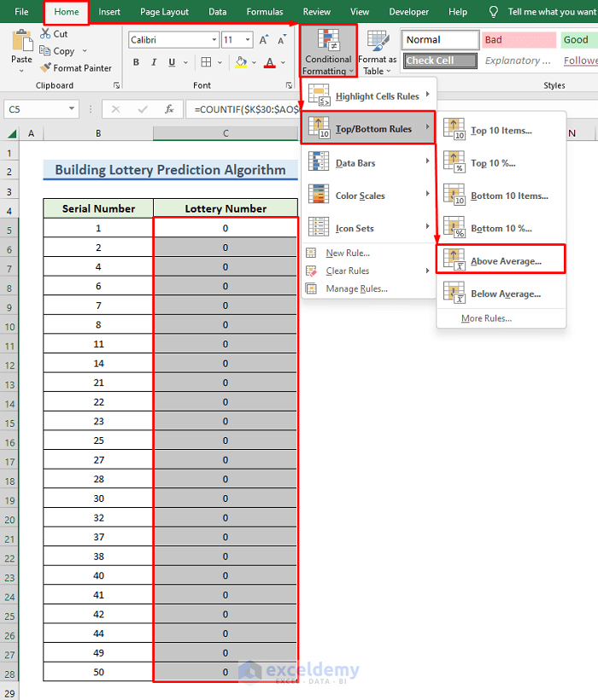
Task: Open the Name Box dropdown arrow
Action: (72, 108)
